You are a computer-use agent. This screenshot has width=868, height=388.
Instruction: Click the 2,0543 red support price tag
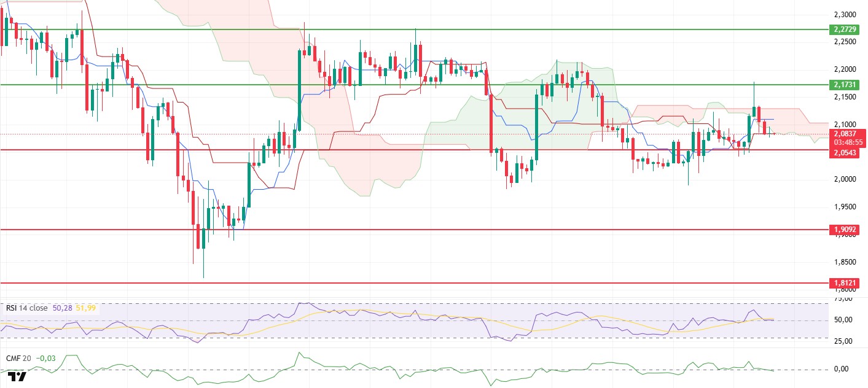click(843, 151)
